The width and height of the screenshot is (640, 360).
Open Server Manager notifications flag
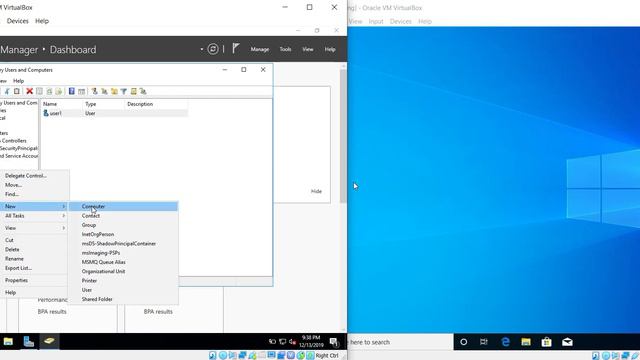[236, 49]
